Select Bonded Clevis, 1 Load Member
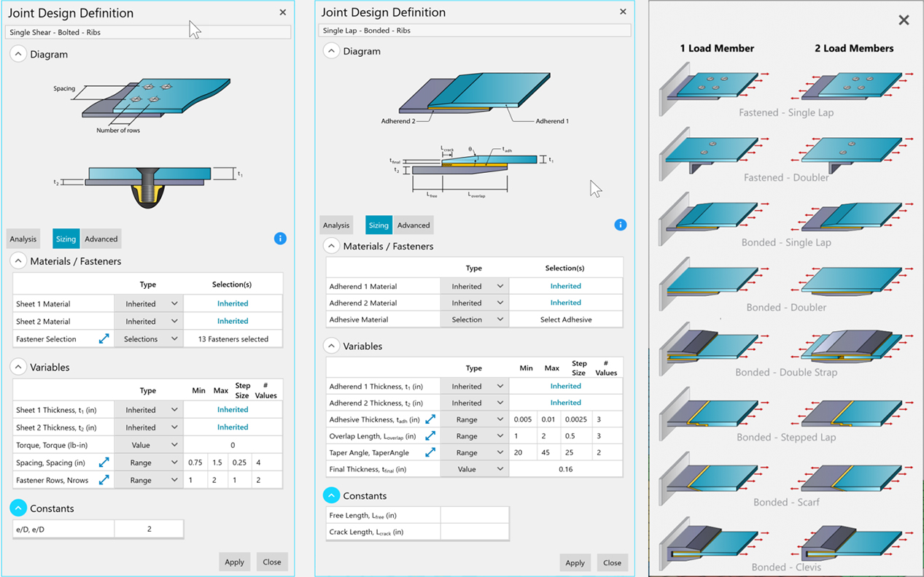The image size is (924, 577). [715, 543]
